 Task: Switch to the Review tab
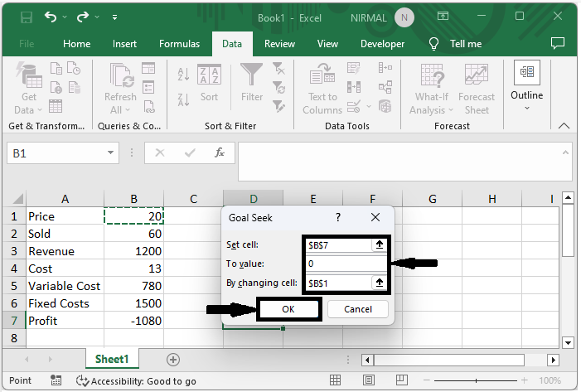pyautogui.click(x=279, y=44)
